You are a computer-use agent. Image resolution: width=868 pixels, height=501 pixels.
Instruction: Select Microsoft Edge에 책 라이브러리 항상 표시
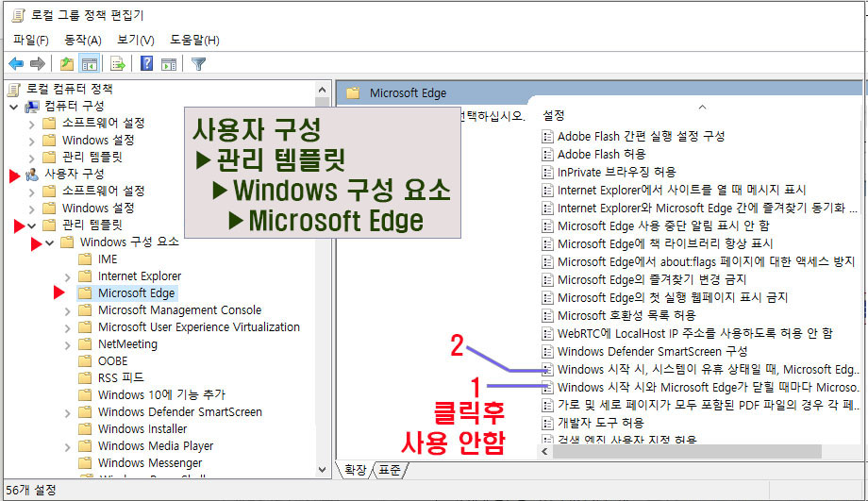pyautogui.click(x=665, y=243)
